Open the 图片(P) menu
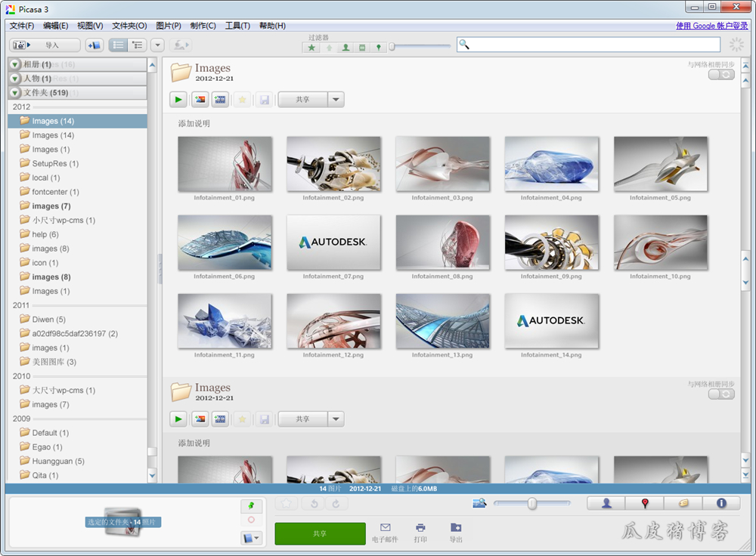The height and width of the screenshot is (556, 756). click(168, 26)
